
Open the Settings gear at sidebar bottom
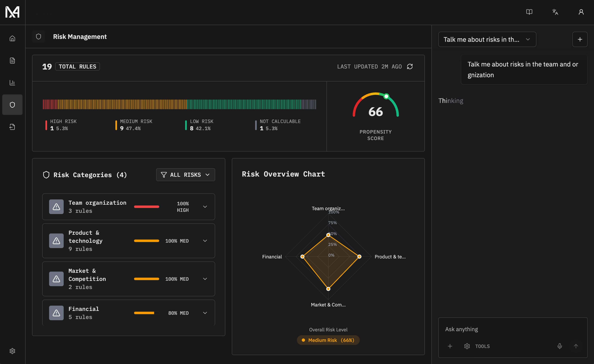point(12,351)
